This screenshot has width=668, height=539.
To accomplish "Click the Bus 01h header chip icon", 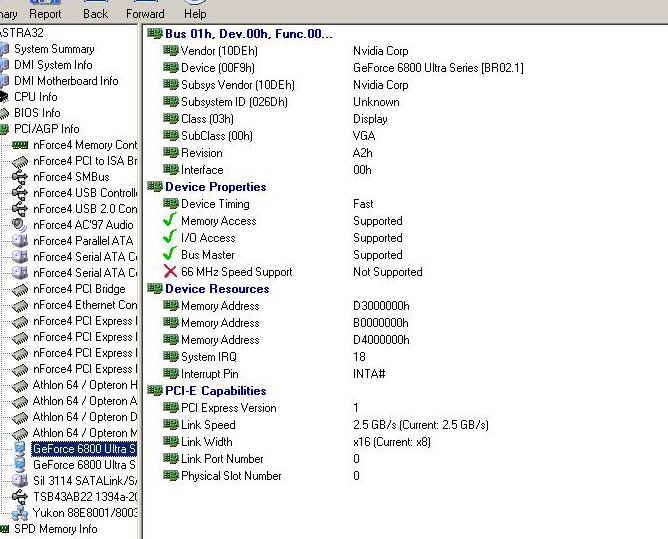I will pyautogui.click(x=155, y=33).
